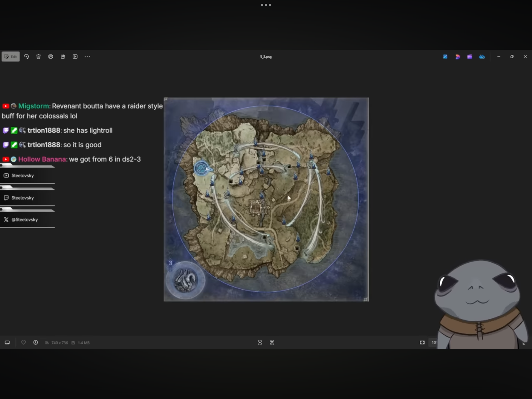Open the See more ellipsis menu
This screenshot has height=399, width=532.
pos(87,57)
